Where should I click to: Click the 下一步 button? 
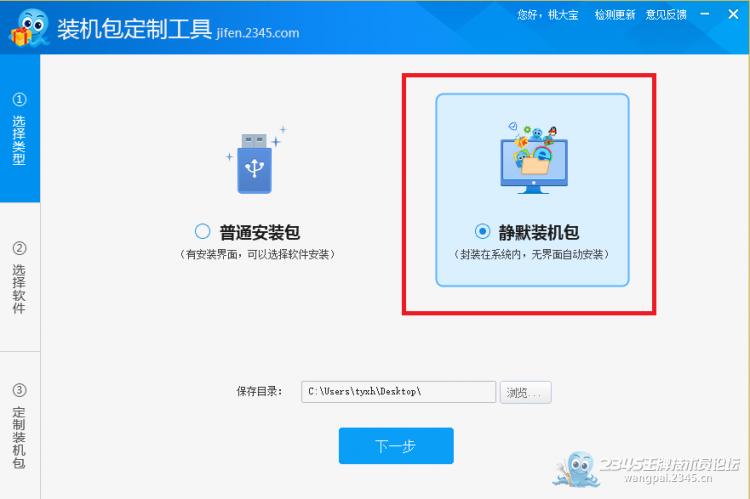[x=396, y=446]
